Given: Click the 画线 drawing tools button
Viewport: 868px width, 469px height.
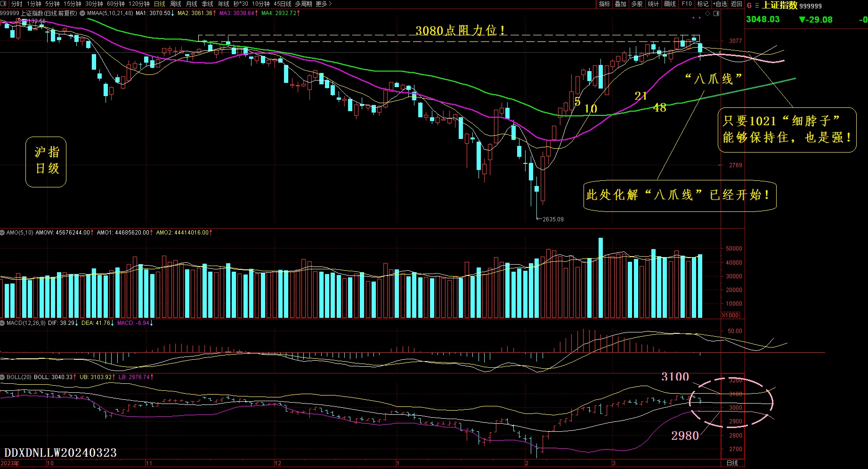Looking at the screenshot, I should tap(670, 4).
